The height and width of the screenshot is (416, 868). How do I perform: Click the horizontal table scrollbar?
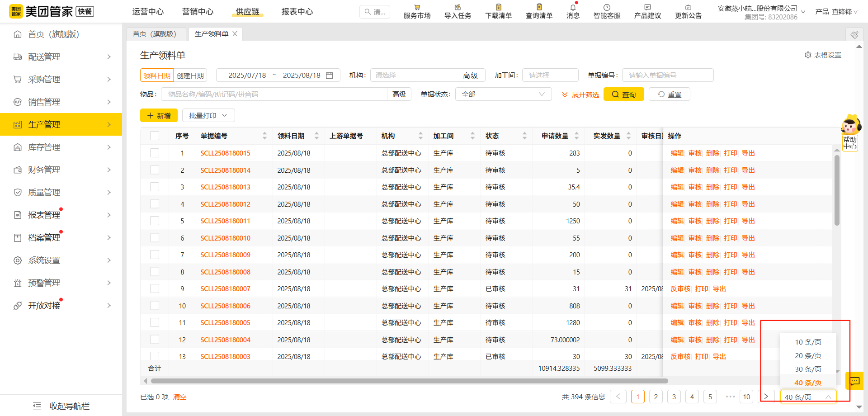point(407,381)
